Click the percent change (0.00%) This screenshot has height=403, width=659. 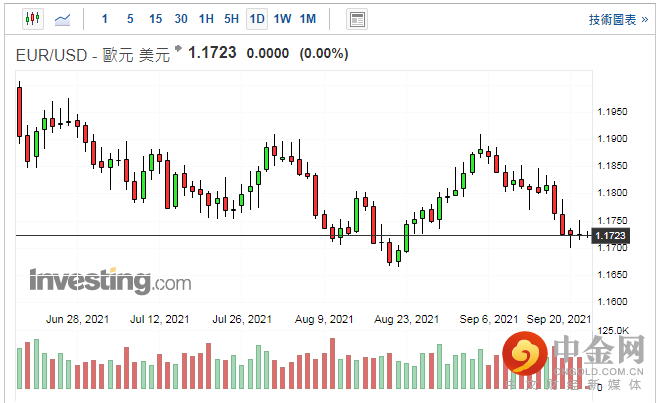coord(324,53)
